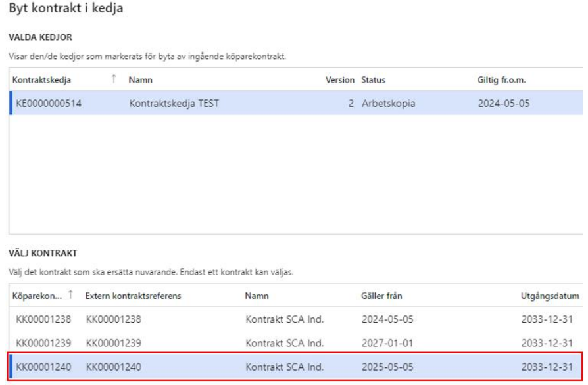The width and height of the screenshot is (588, 385).
Task: Click external reference KK00001239 cell
Action: [x=114, y=343]
